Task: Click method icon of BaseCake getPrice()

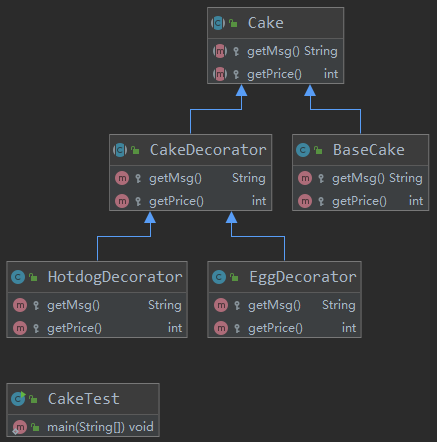Action: coord(305,201)
